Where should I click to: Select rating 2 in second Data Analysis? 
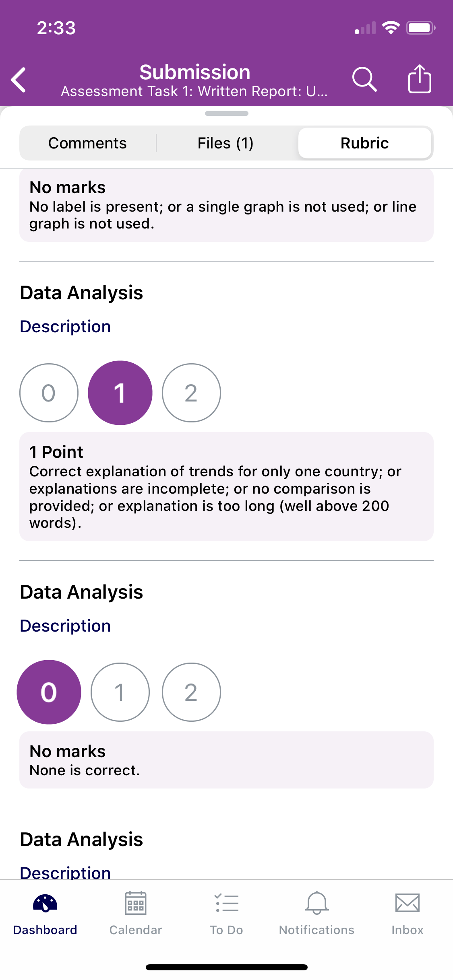(191, 692)
